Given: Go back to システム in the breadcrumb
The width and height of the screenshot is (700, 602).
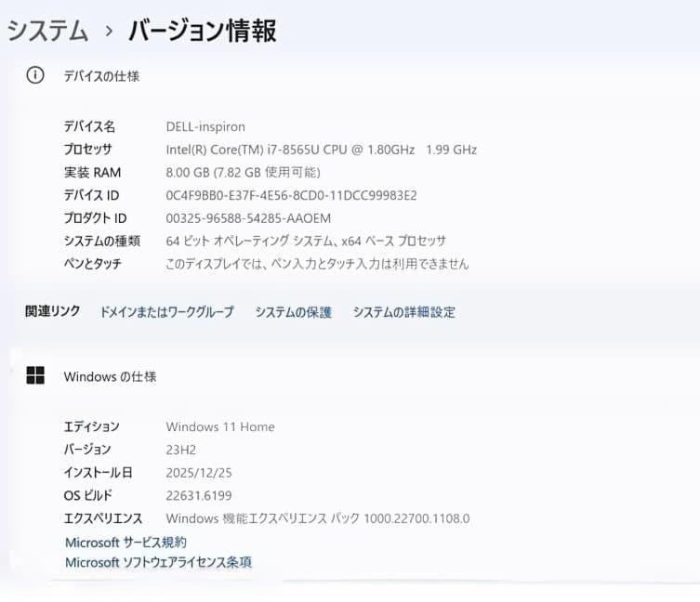Looking at the screenshot, I should pos(47,31).
